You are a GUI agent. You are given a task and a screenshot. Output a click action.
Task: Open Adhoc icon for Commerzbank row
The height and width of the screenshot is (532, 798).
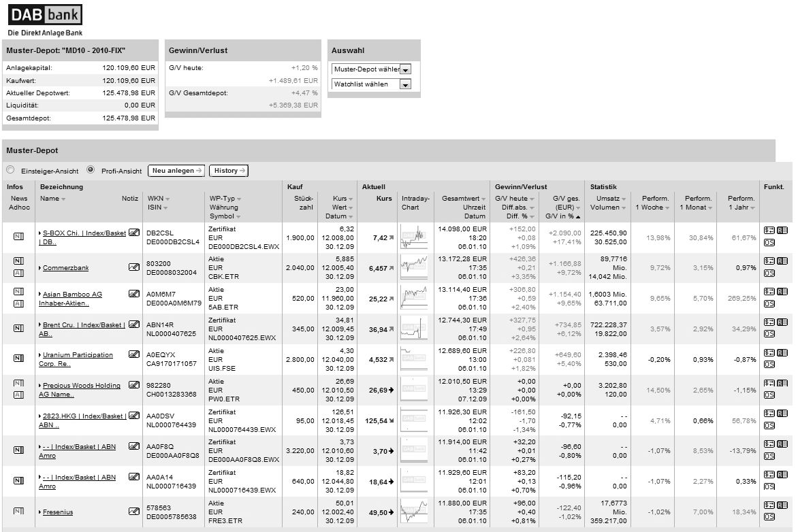(x=18, y=273)
